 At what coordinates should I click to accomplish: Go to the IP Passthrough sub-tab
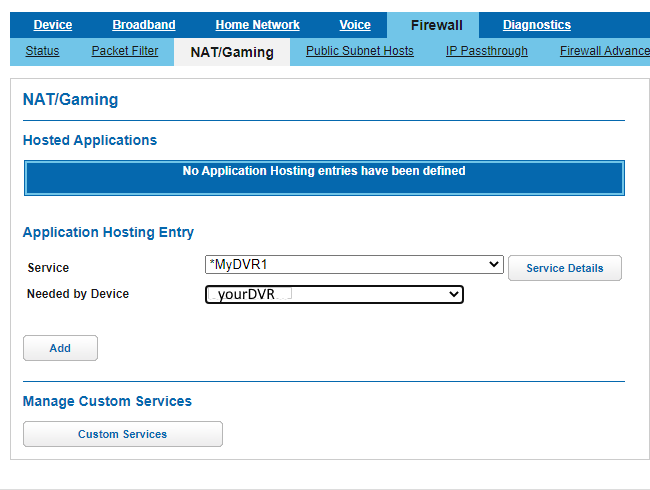pos(486,51)
